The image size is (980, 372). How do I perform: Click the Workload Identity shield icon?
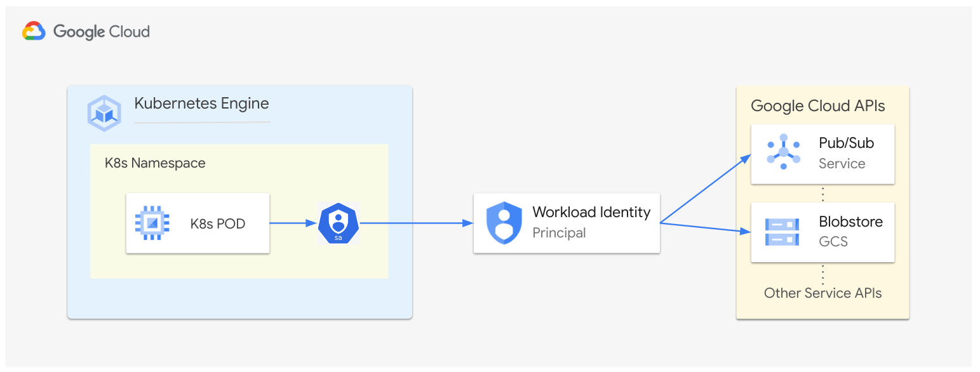(504, 223)
